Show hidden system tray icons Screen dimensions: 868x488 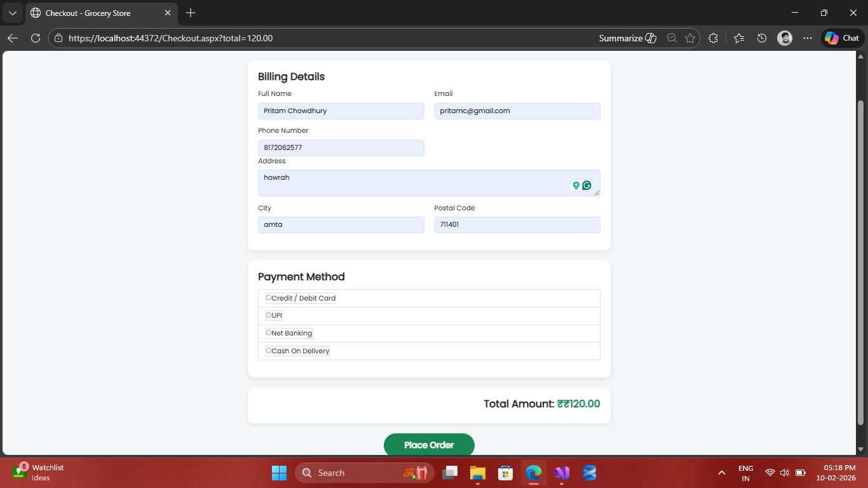point(721,473)
